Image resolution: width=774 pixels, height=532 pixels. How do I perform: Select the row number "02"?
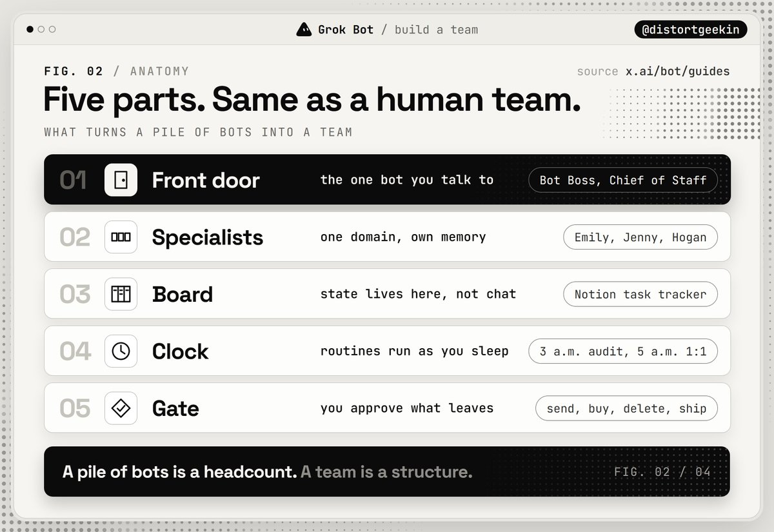coord(75,237)
